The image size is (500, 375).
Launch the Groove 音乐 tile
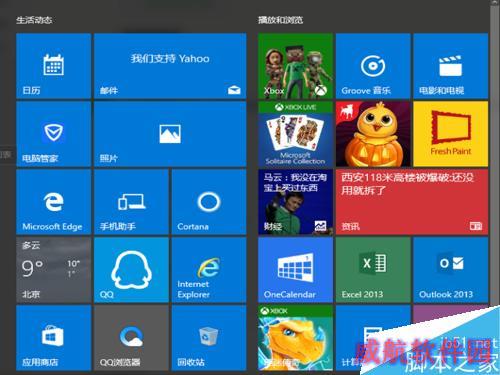point(373,66)
